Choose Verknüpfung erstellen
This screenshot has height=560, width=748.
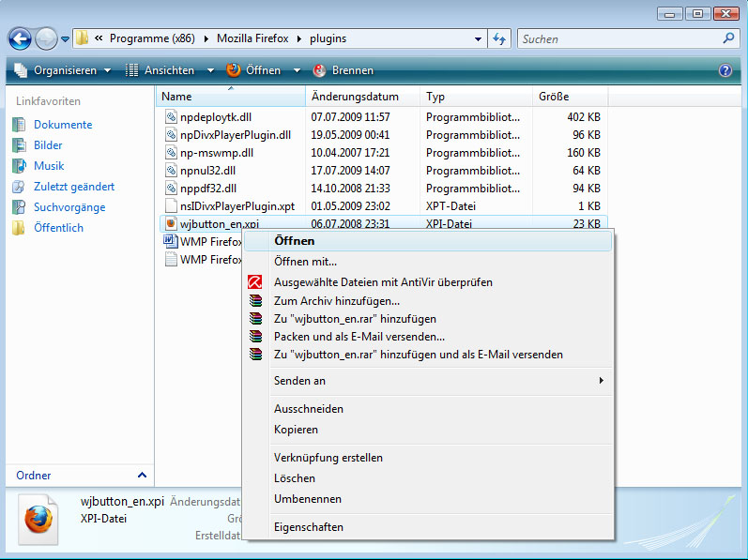428,458
